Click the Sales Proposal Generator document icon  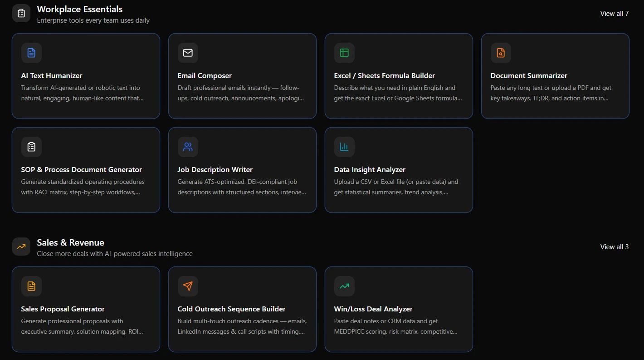tap(31, 286)
